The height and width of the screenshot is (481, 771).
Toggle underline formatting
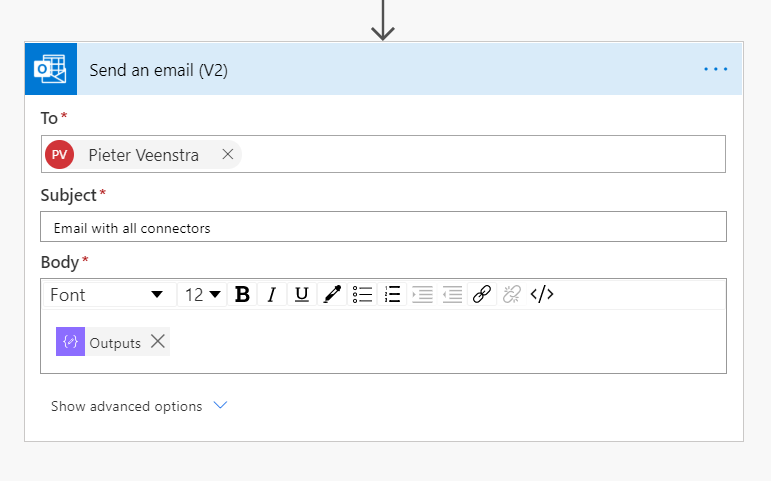point(301,295)
